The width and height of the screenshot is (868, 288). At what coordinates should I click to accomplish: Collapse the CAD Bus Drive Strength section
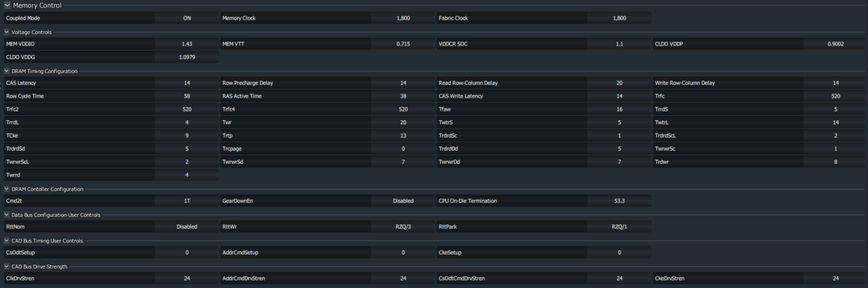point(7,266)
